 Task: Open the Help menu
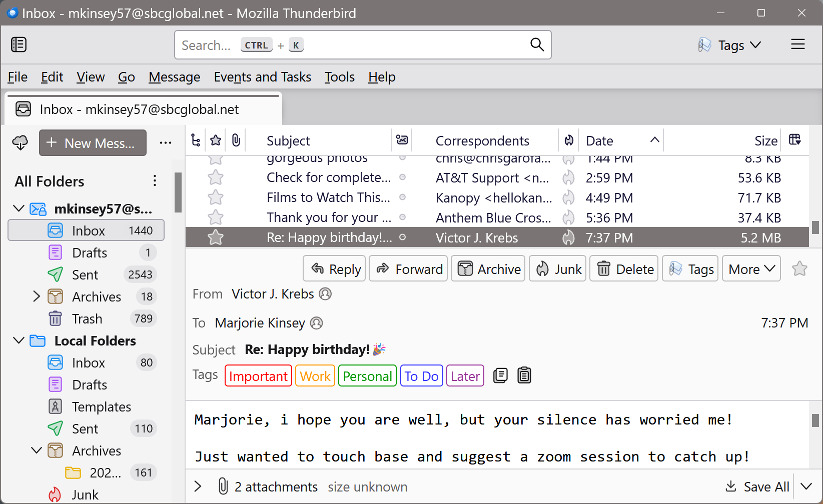tap(382, 77)
